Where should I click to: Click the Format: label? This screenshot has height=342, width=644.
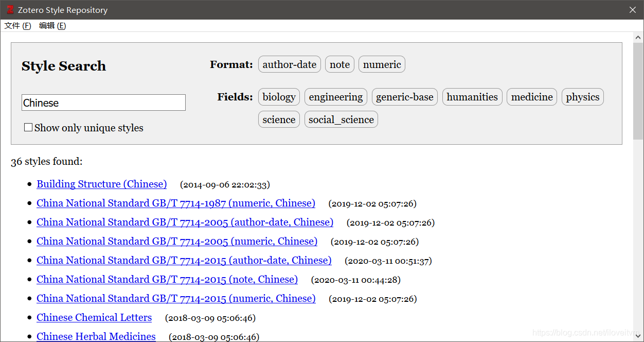231,64
